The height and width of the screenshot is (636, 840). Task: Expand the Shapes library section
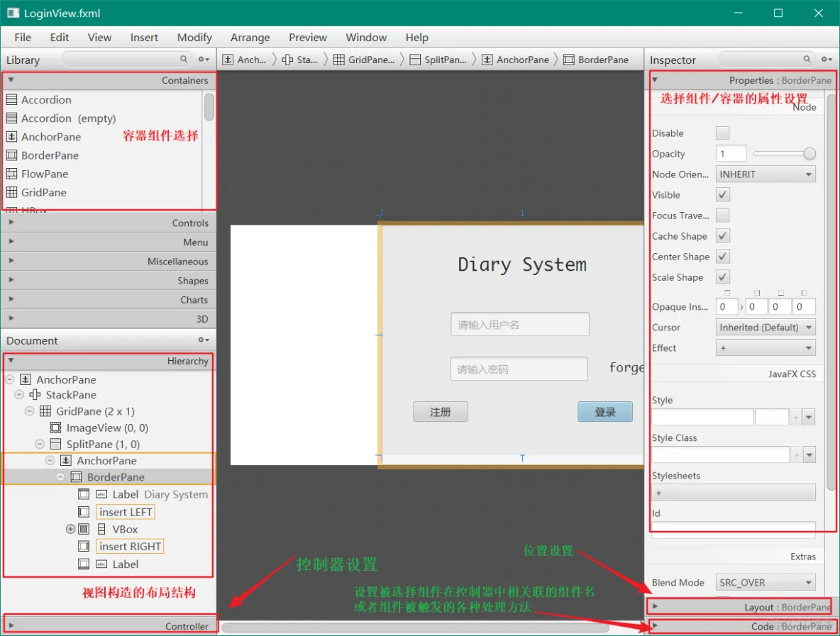point(109,281)
